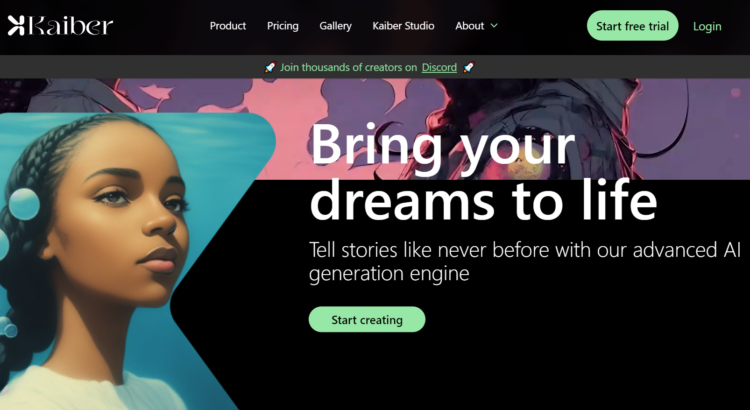Open the Gallery navigation link
The width and height of the screenshot is (750, 410).
click(x=335, y=26)
